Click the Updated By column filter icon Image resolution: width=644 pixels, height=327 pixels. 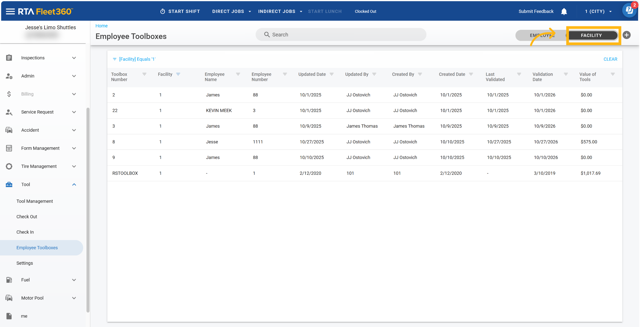tap(374, 74)
